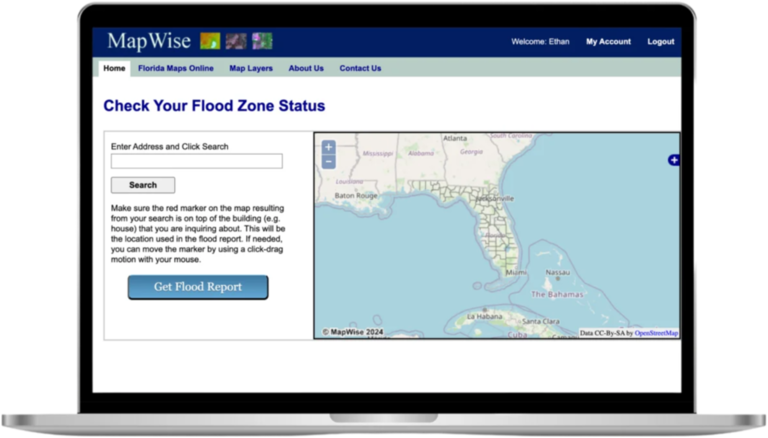Select the Home tab
The height and width of the screenshot is (438, 768).
click(114, 68)
